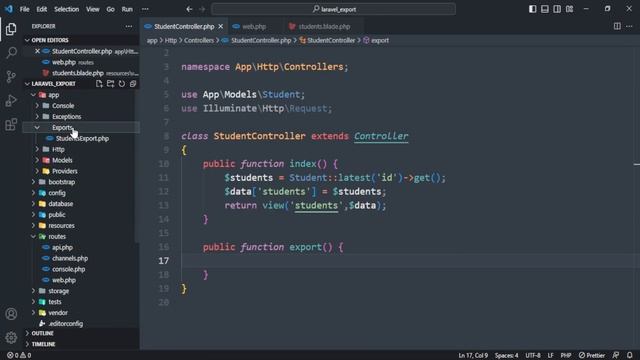
Task: Open the Selection menu
Action: [67, 9]
